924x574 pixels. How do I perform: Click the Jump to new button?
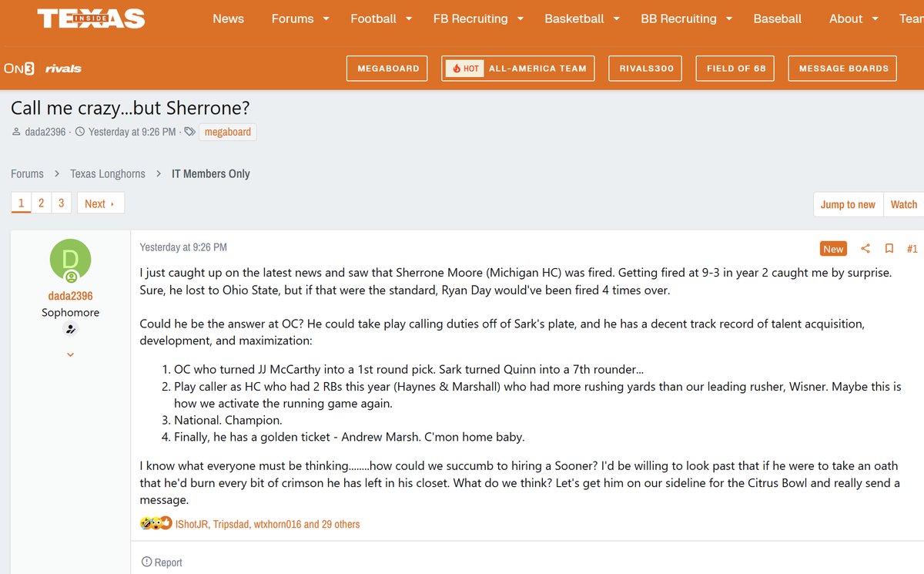pyautogui.click(x=848, y=204)
